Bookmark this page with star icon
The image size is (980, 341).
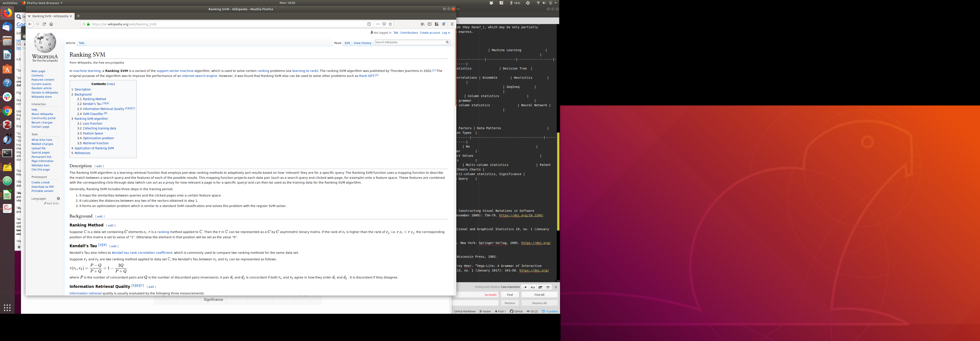coord(390,24)
